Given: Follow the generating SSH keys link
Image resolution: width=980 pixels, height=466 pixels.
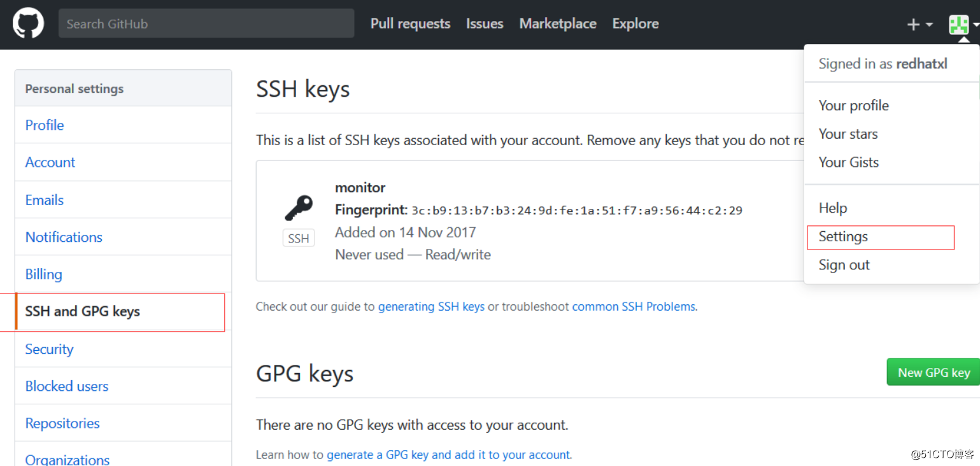Looking at the screenshot, I should 431,306.
